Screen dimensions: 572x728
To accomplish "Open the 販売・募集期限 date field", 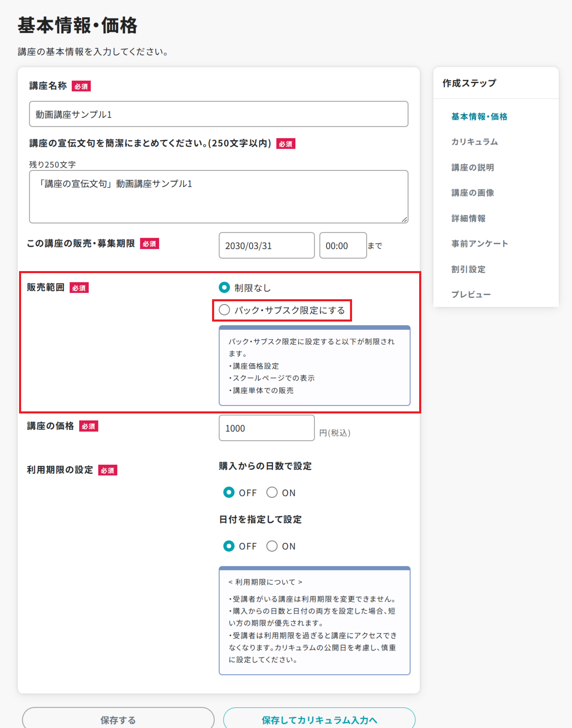I will [266, 246].
